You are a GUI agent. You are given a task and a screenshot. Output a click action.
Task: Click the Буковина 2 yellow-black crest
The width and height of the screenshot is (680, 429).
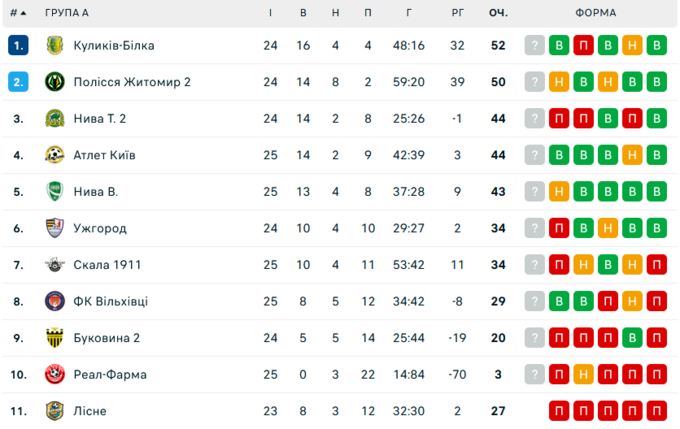coord(55,338)
